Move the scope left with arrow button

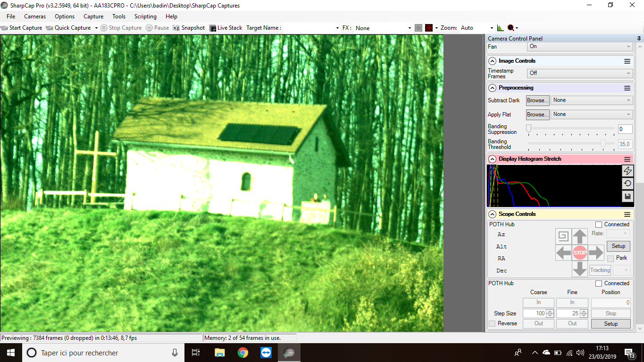click(x=563, y=253)
